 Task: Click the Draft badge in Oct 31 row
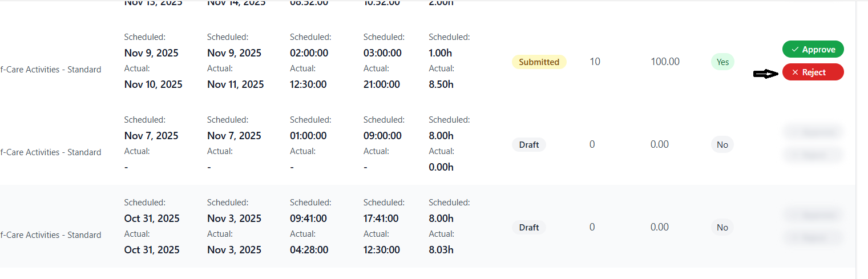(528, 227)
